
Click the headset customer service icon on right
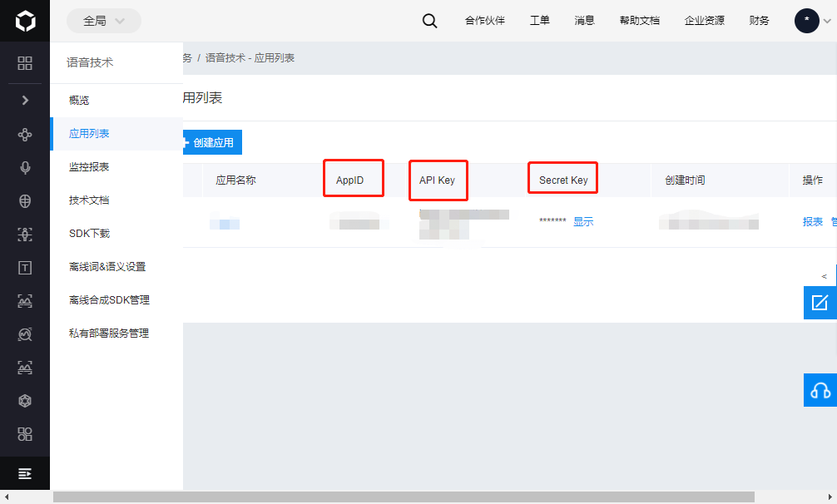(820, 390)
